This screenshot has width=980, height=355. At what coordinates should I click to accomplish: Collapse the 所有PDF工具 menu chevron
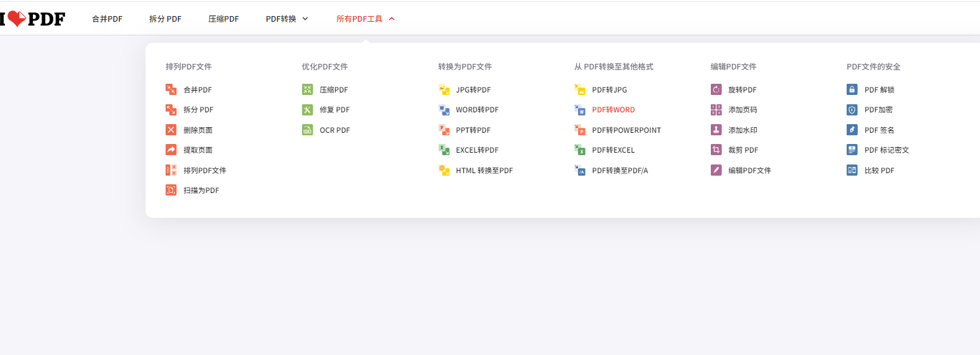point(391,19)
